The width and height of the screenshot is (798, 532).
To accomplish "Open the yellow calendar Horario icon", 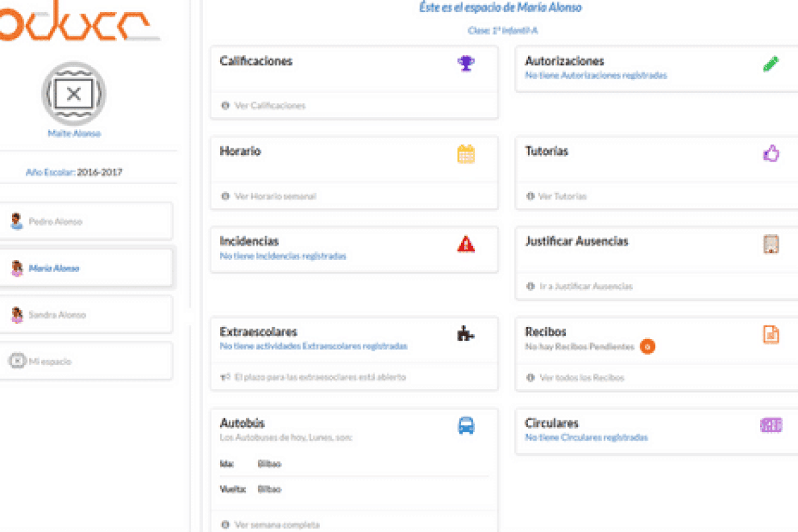I will pyautogui.click(x=466, y=154).
